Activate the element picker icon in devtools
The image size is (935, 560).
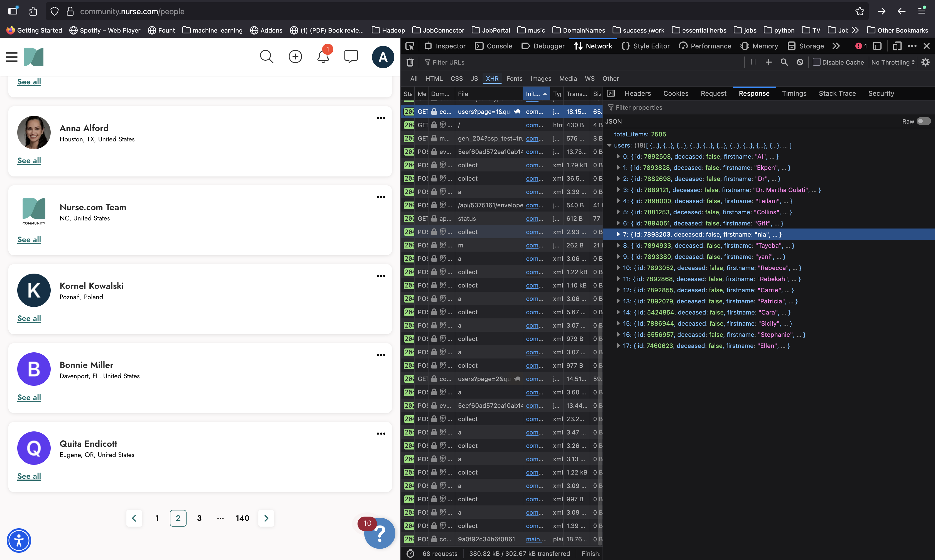click(410, 46)
